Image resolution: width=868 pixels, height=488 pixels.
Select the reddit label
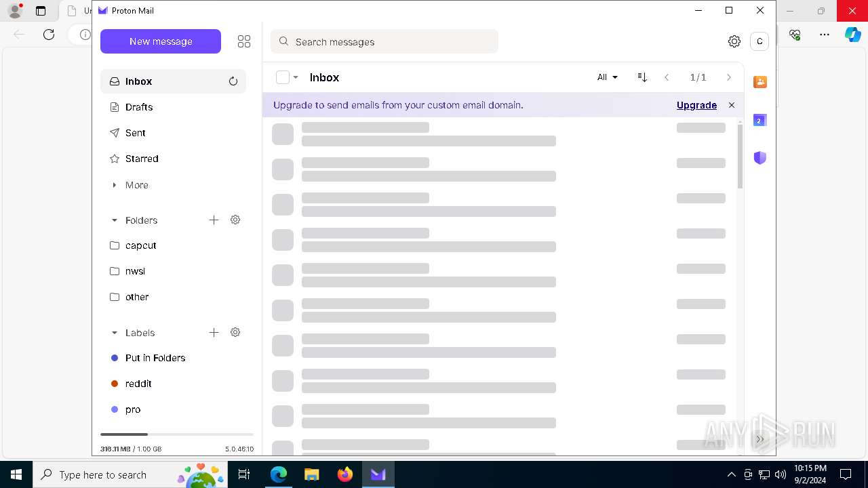173,384
